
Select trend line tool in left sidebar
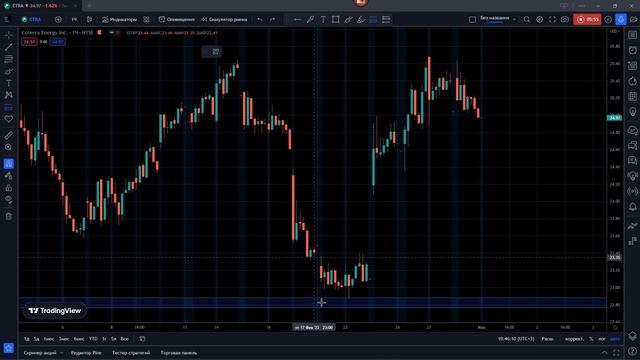click(9, 47)
